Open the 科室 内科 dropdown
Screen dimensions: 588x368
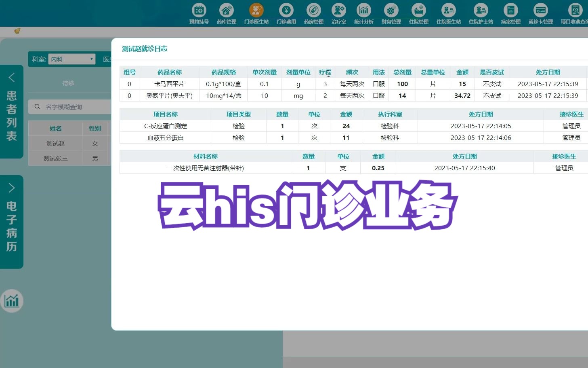(71, 59)
